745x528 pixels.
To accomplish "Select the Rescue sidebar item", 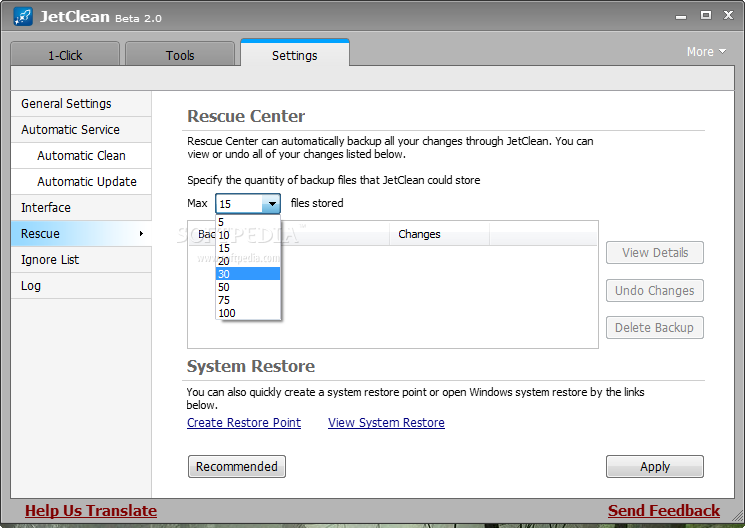I will (81, 233).
